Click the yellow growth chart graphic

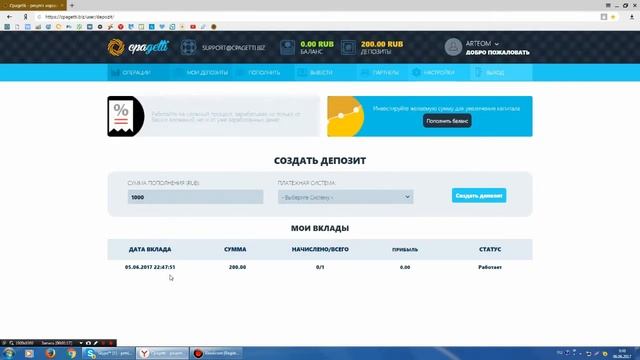click(345, 116)
